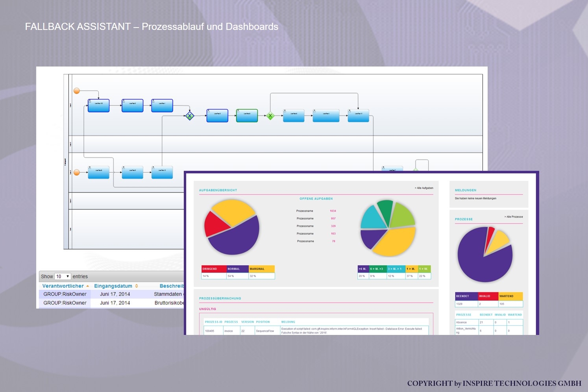
Task: Click the OFFENE AUFGABEN heading
Action: click(316, 199)
